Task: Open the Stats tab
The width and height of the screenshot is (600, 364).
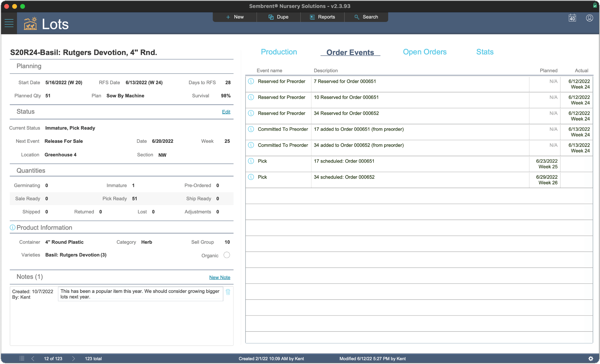Action: (485, 52)
